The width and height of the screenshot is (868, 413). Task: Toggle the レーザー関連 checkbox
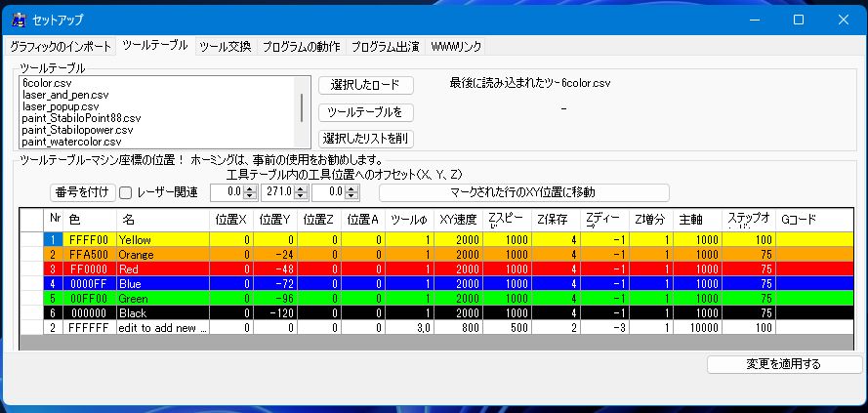(x=126, y=193)
